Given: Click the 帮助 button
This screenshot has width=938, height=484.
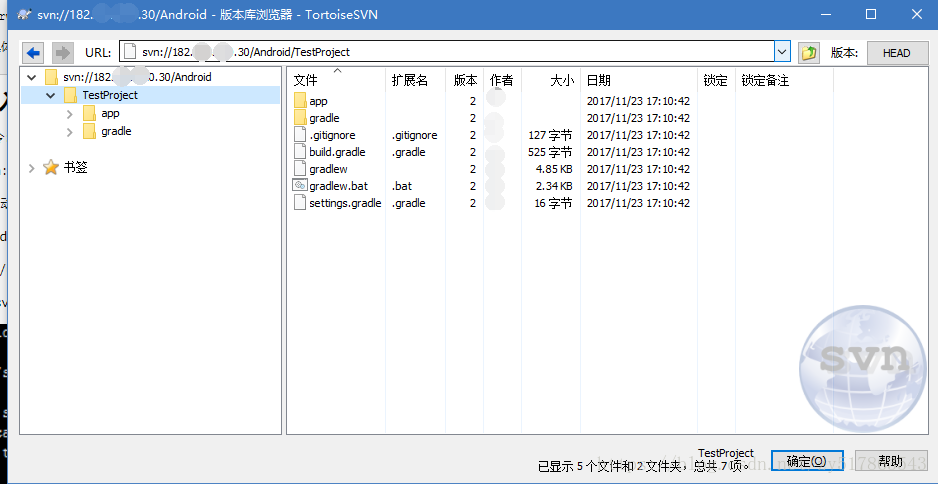Looking at the screenshot, I should (891, 461).
